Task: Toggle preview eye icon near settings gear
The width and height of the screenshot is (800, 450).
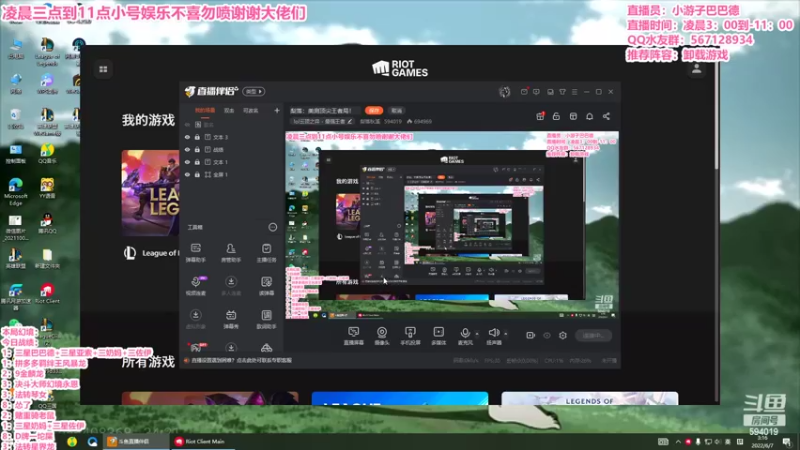Action: 547,335
